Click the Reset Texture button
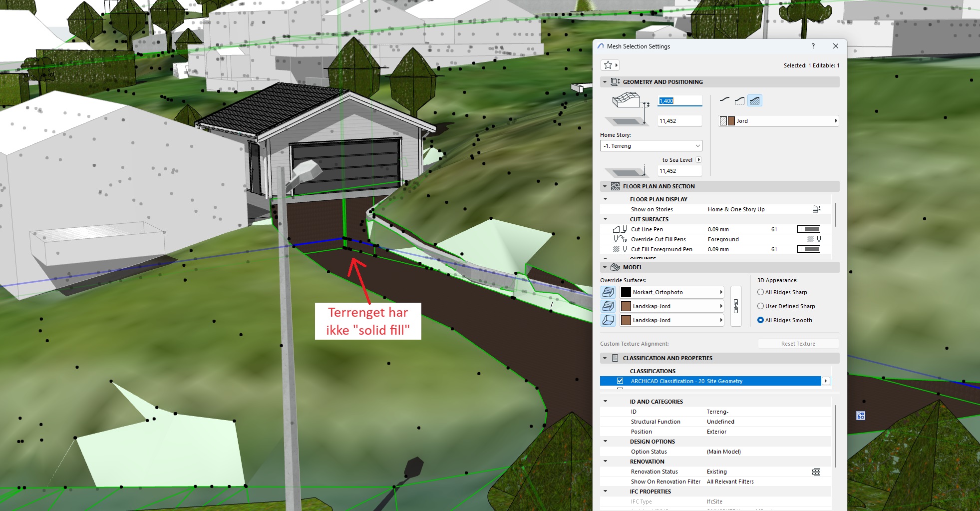 click(x=798, y=344)
